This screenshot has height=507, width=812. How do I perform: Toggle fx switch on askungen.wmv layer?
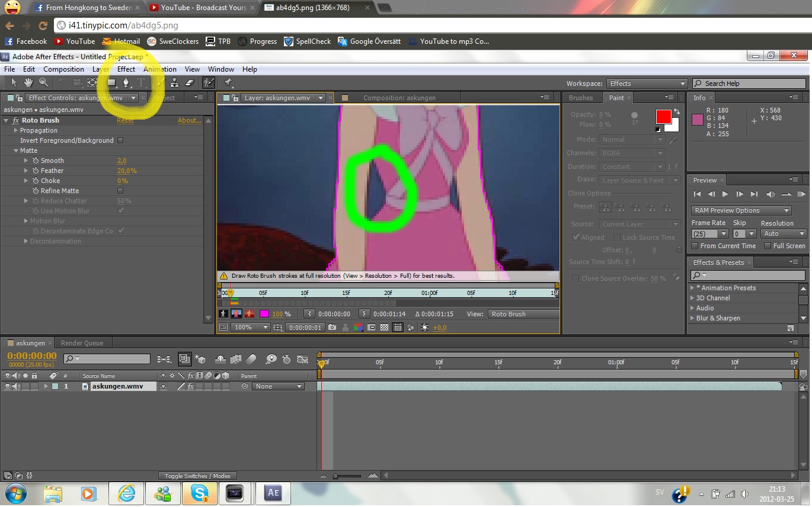[x=191, y=386]
